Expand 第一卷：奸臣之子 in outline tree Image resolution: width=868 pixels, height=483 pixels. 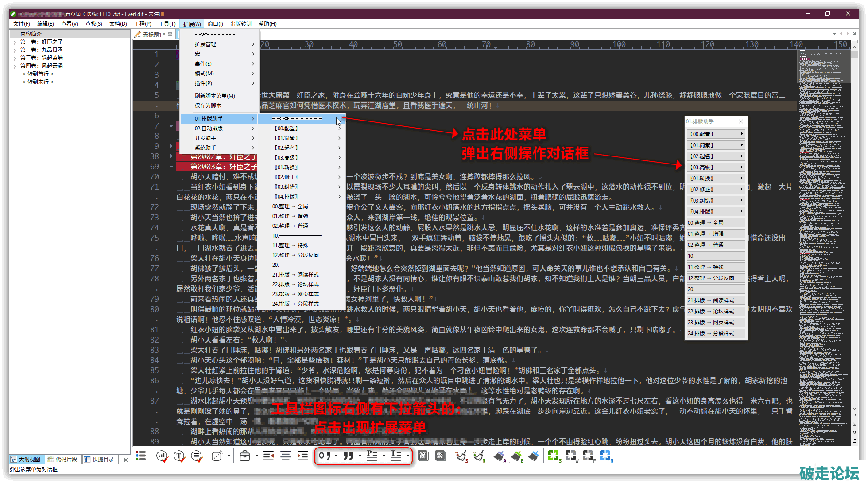tap(15, 42)
